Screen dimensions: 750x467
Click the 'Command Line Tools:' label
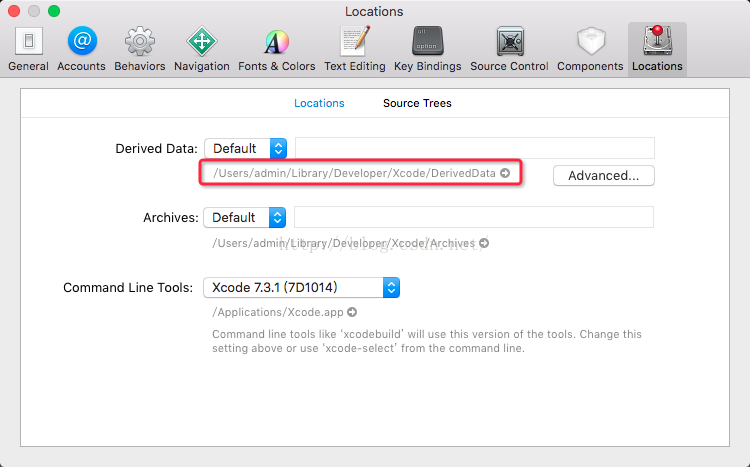tap(128, 288)
